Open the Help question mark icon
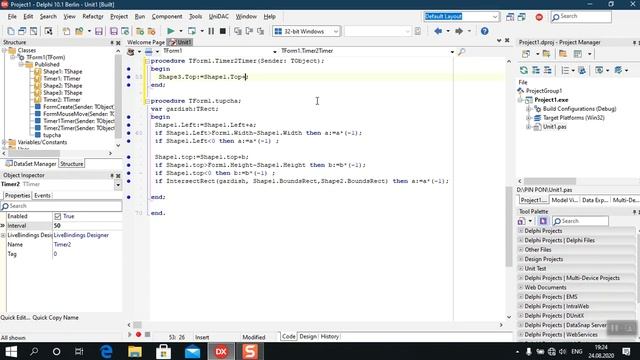 (484, 31)
